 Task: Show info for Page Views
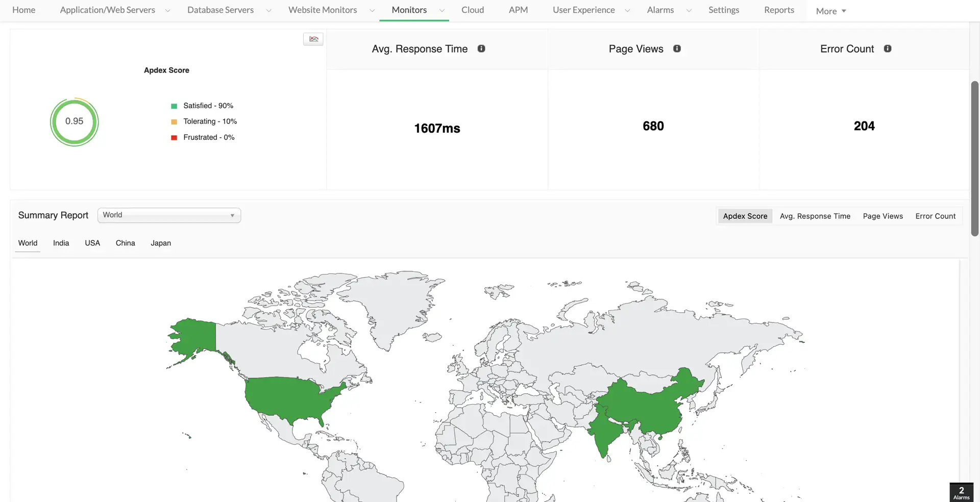coord(677,48)
